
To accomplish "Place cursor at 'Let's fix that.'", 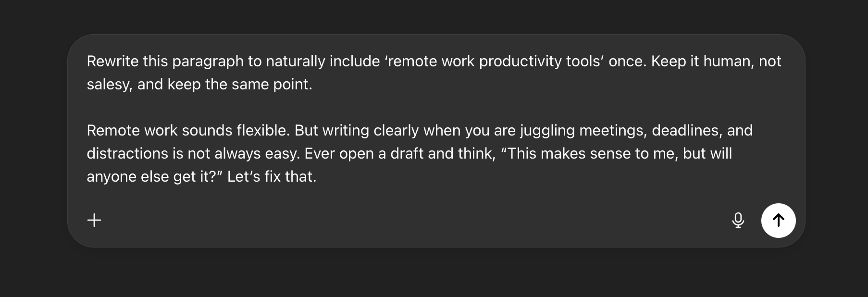I will tap(272, 177).
